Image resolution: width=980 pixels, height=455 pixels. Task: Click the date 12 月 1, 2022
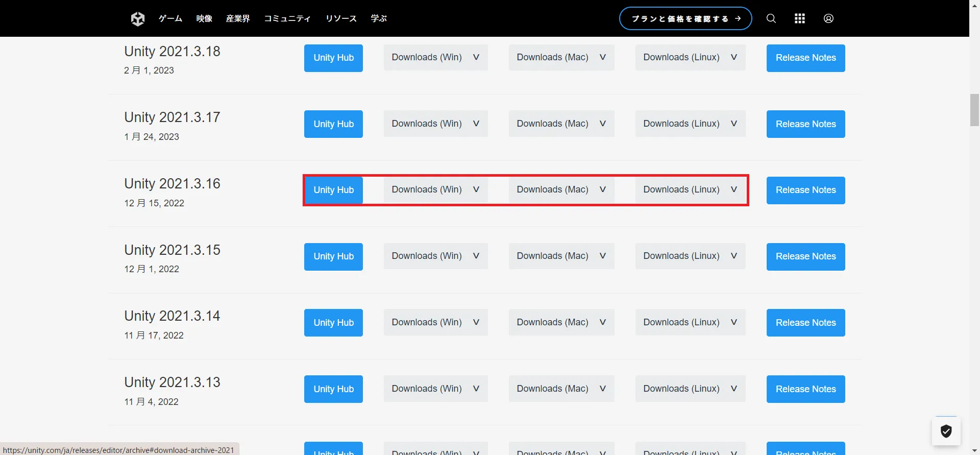[152, 269]
